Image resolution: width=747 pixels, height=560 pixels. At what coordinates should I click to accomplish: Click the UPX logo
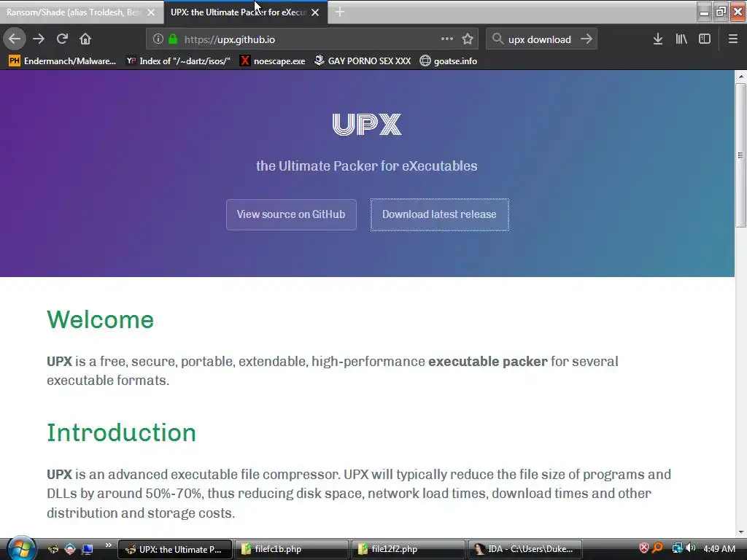tap(367, 124)
